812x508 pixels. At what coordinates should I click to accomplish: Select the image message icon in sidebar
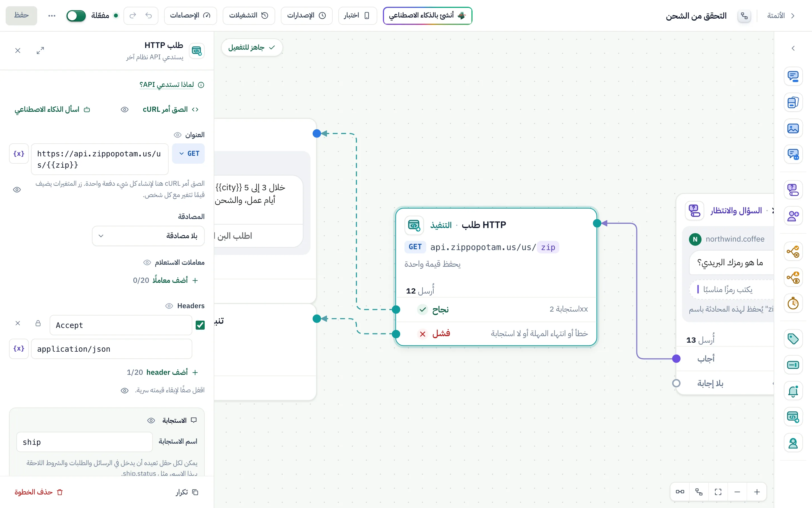pos(793,128)
